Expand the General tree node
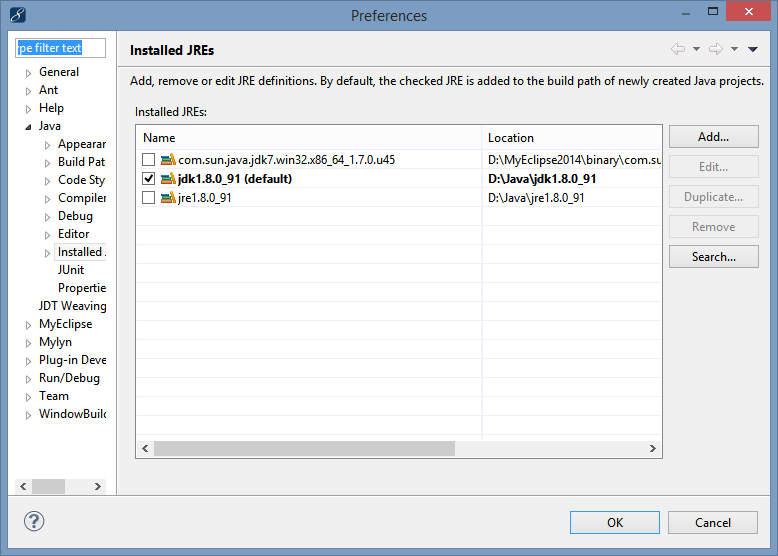The image size is (778, 556). (x=28, y=73)
